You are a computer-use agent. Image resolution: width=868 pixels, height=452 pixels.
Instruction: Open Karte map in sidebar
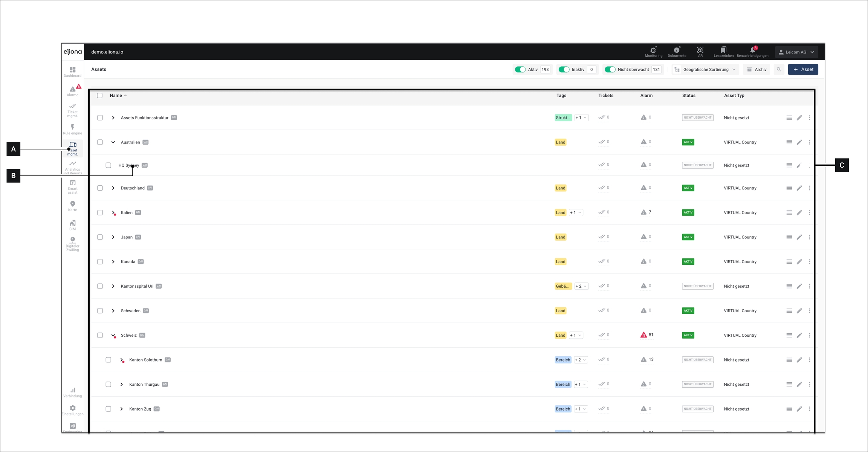click(72, 206)
